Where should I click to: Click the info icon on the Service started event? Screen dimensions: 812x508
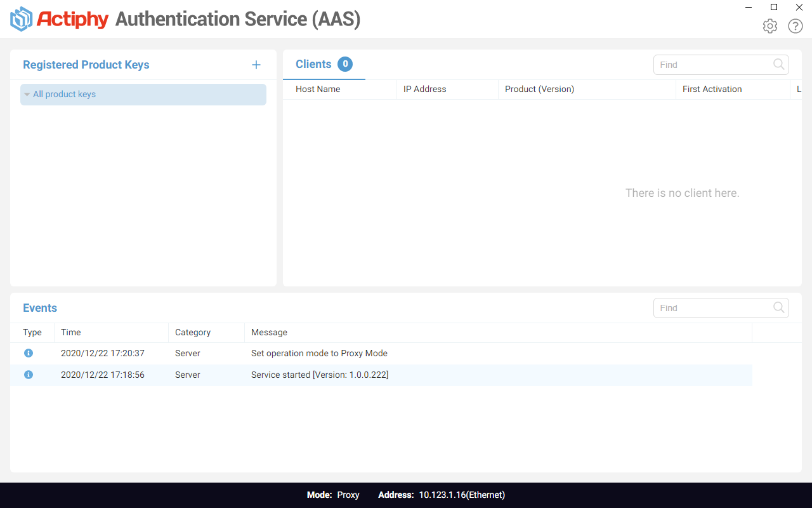coord(29,375)
